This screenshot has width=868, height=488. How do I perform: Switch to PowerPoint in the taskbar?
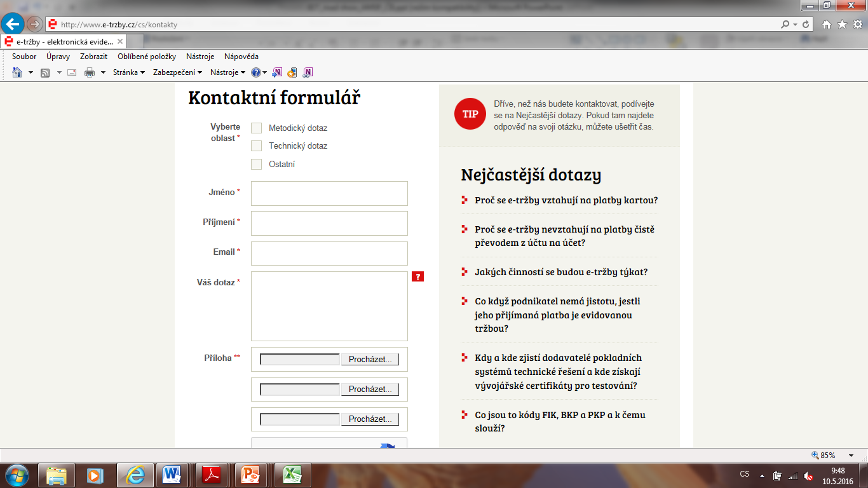pyautogui.click(x=251, y=475)
